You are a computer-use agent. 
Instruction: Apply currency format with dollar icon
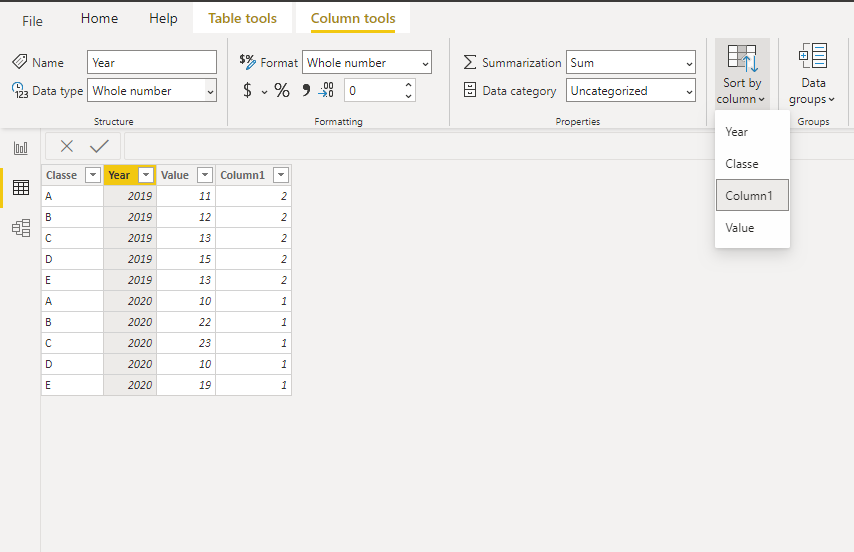point(247,90)
